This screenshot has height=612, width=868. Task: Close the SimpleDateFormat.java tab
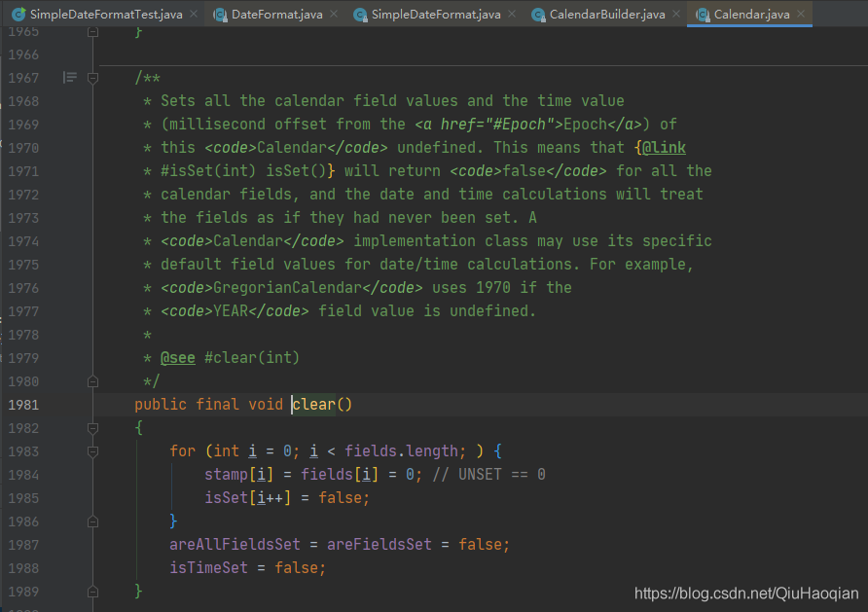[x=512, y=14]
